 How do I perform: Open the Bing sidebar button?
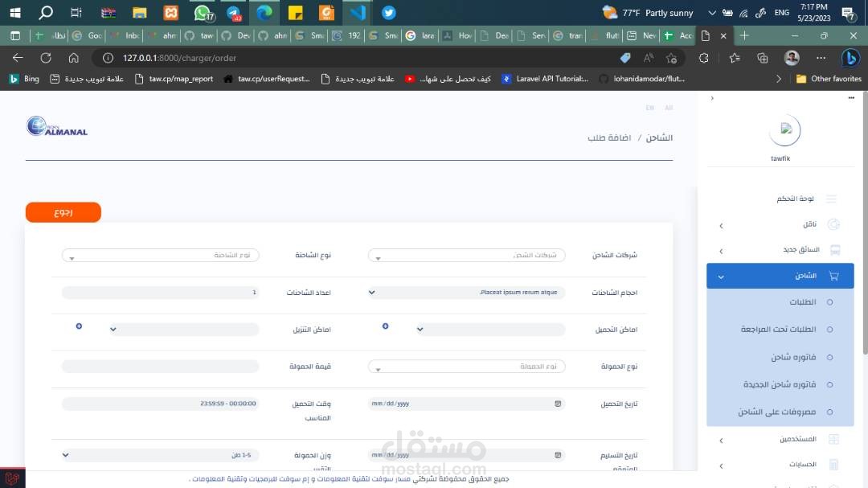850,58
